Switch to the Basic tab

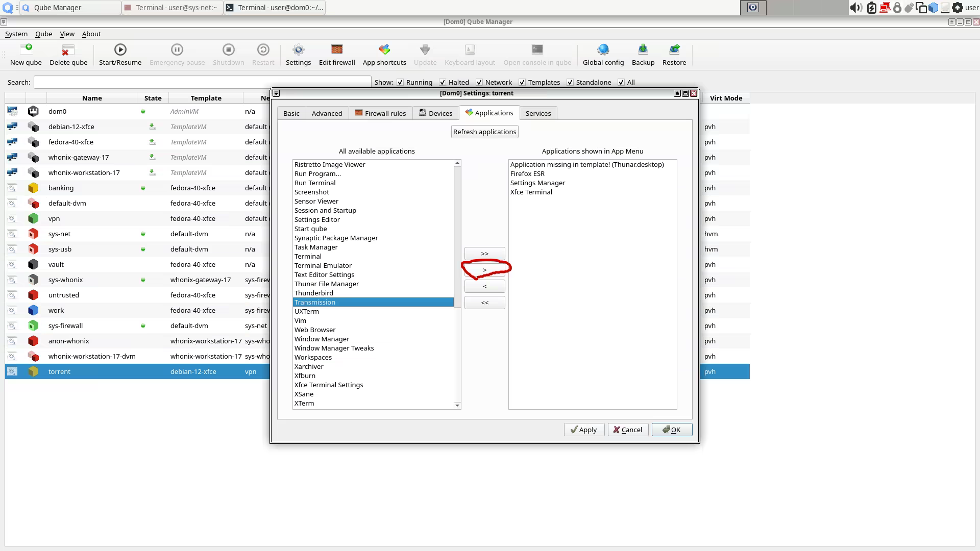point(291,113)
